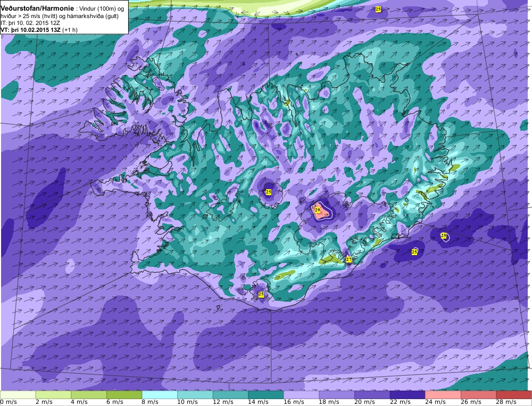Click the '20 m/s' legend text
Image resolution: width=532 pixels, height=406 pixels.
[365, 402]
